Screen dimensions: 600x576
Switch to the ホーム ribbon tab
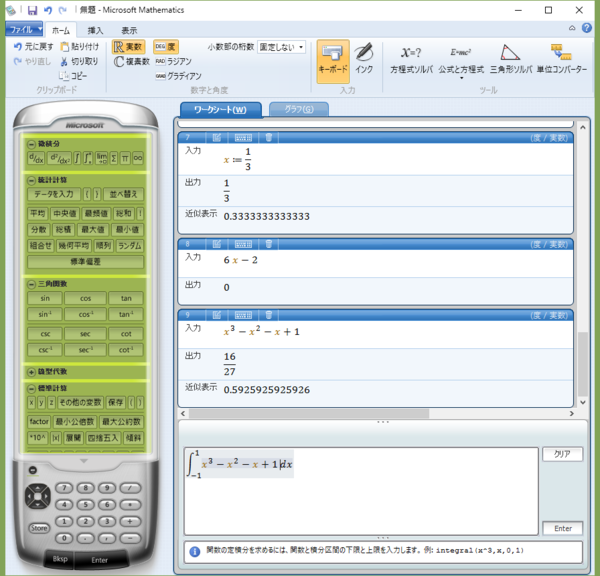(61, 30)
